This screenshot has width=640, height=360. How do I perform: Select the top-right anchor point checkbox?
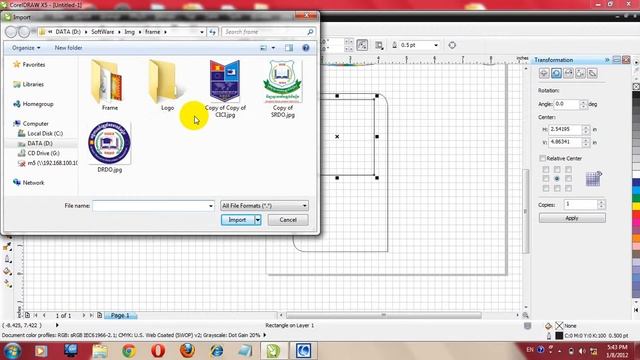click(569, 169)
